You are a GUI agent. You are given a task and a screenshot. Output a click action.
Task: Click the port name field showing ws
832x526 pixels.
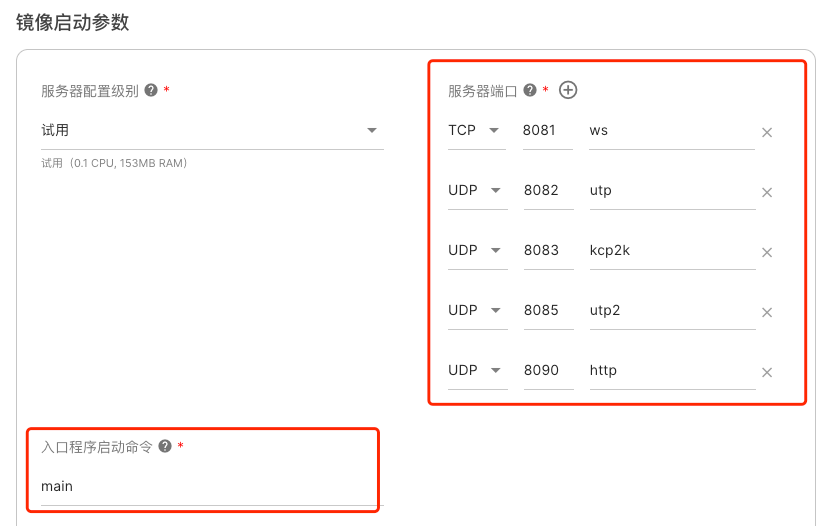click(670, 131)
